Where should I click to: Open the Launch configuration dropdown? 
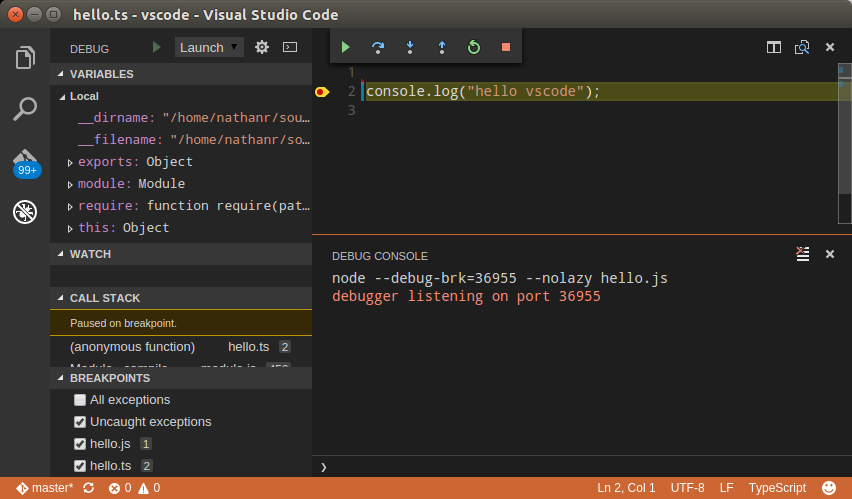(209, 47)
